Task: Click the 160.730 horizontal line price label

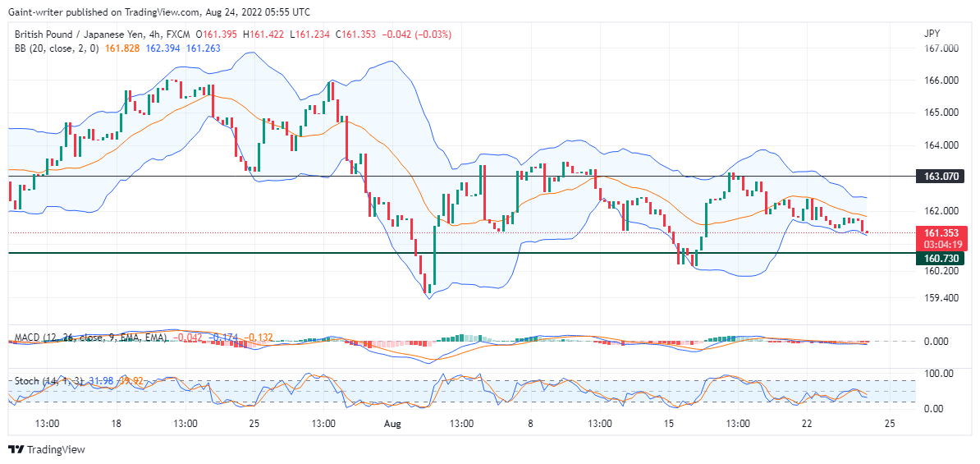Action: [941, 258]
